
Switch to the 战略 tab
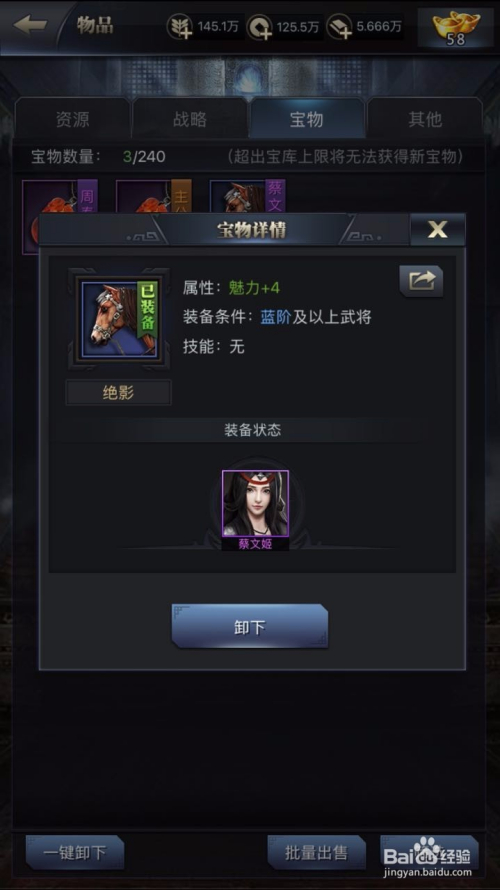coord(190,119)
